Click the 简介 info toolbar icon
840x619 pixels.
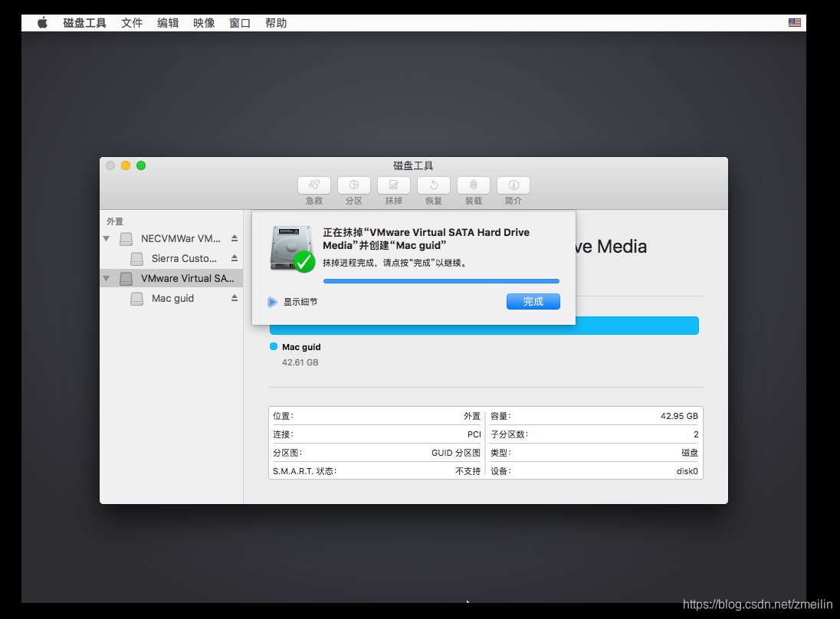tap(514, 185)
